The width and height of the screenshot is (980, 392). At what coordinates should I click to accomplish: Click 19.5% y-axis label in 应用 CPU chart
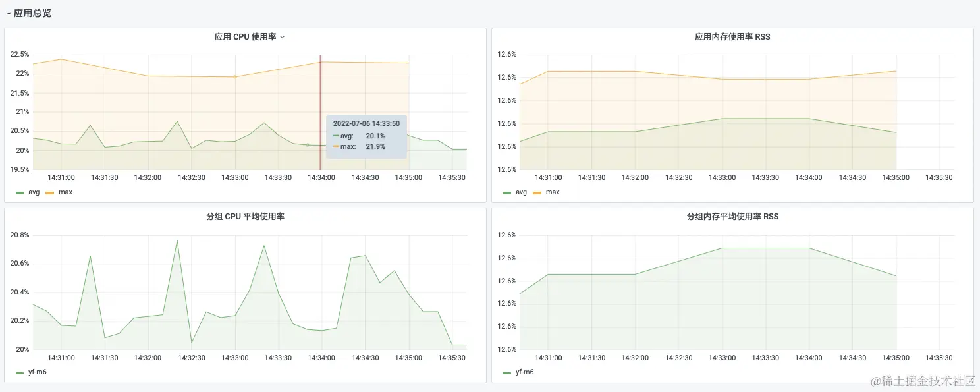[19, 169]
